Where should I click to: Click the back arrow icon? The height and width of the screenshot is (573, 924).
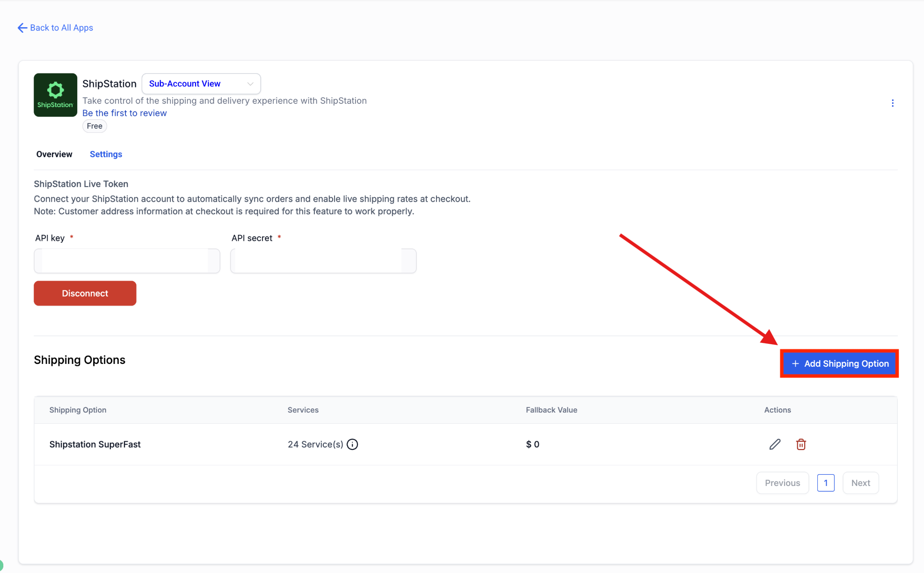(22, 28)
